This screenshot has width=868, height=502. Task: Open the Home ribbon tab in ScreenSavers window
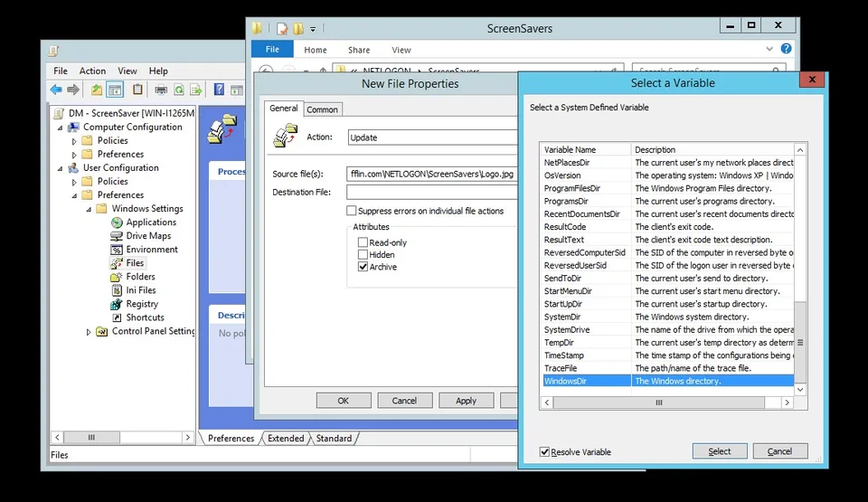click(x=316, y=50)
